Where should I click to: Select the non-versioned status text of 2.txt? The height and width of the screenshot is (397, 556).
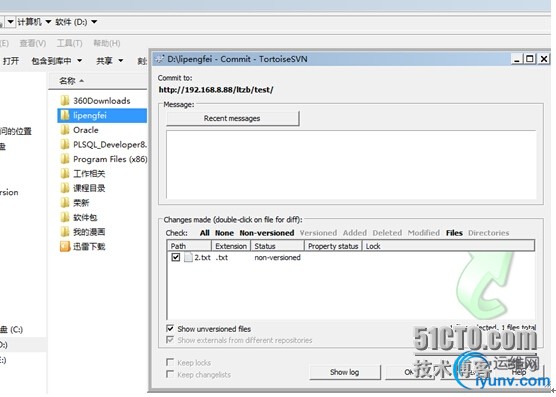coord(277,257)
